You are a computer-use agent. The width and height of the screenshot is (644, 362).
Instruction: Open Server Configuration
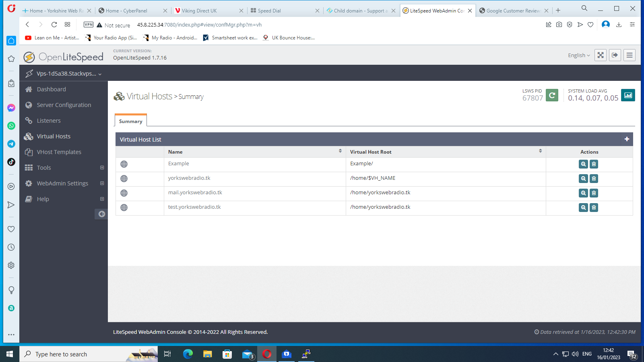[64, 105]
